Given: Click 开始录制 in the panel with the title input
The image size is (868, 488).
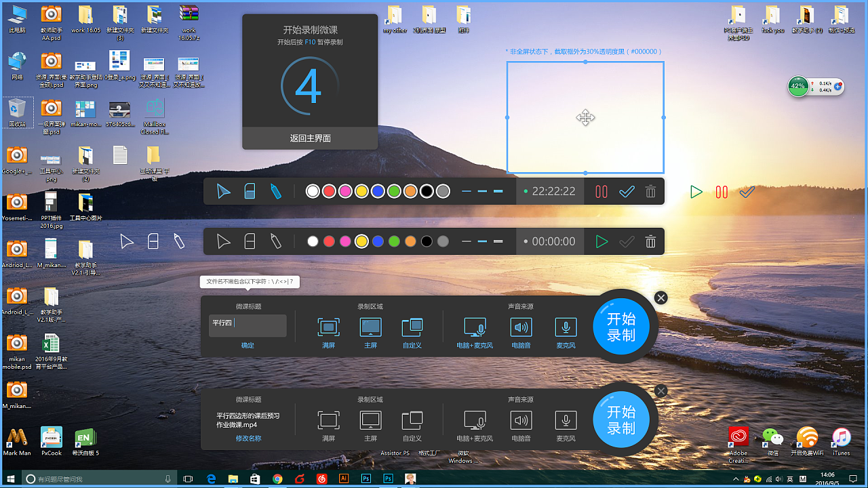Looking at the screenshot, I should 621,327.
